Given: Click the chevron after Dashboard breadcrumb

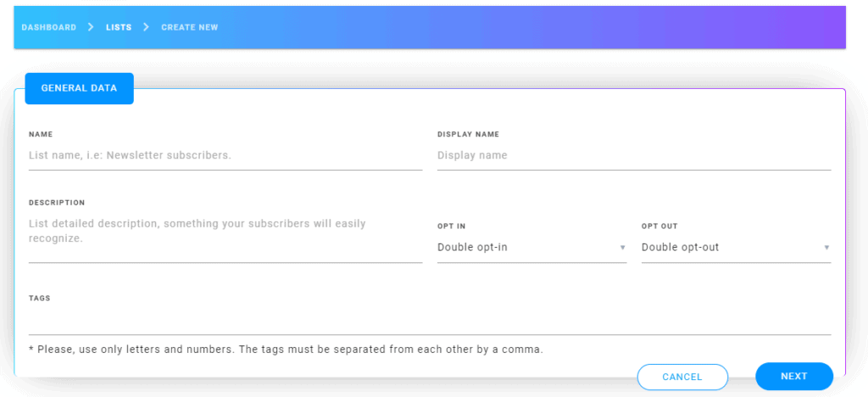Looking at the screenshot, I should (x=91, y=26).
